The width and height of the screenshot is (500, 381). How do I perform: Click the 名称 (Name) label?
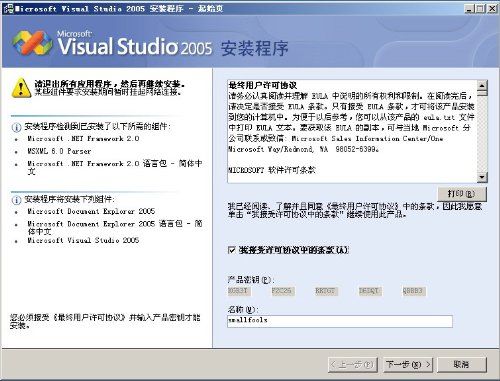point(242,309)
